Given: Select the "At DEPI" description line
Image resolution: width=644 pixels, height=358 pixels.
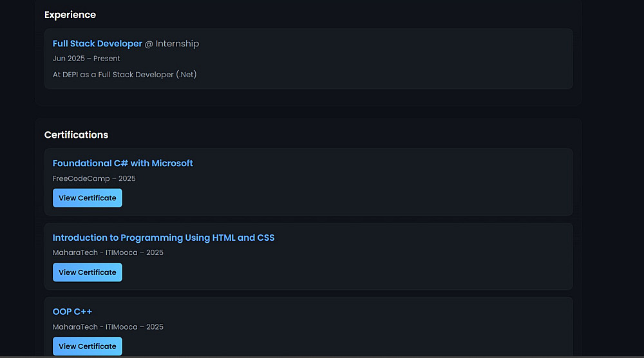Looking at the screenshot, I should pyautogui.click(x=124, y=75).
